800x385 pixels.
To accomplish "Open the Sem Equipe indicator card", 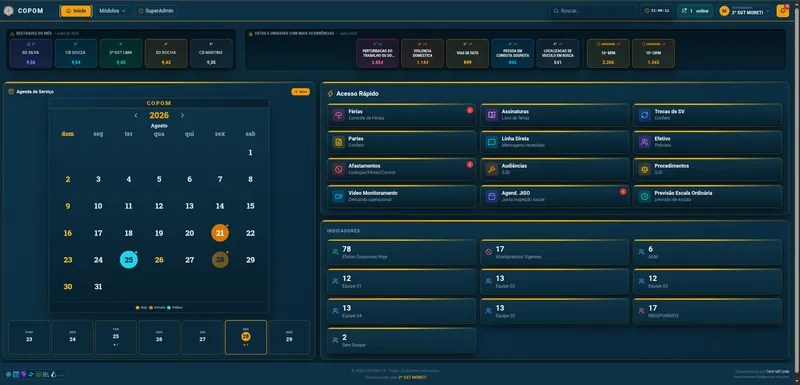I will point(402,340).
